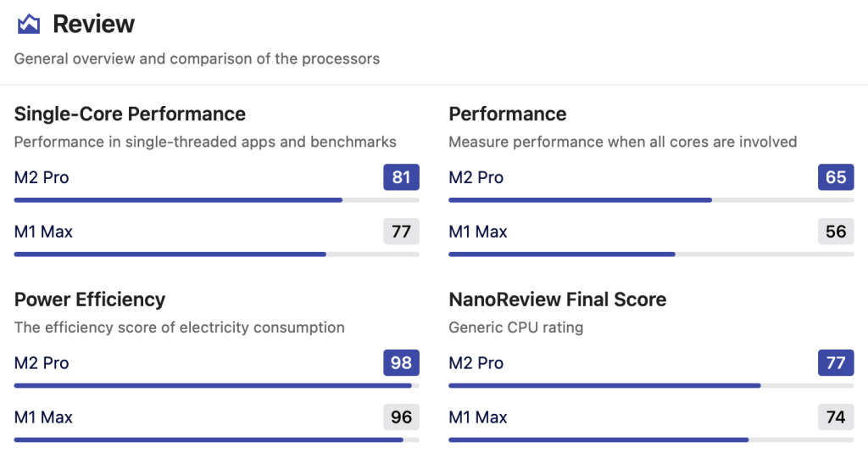Click the multi-core Performance heading
868x470 pixels.
(x=507, y=114)
